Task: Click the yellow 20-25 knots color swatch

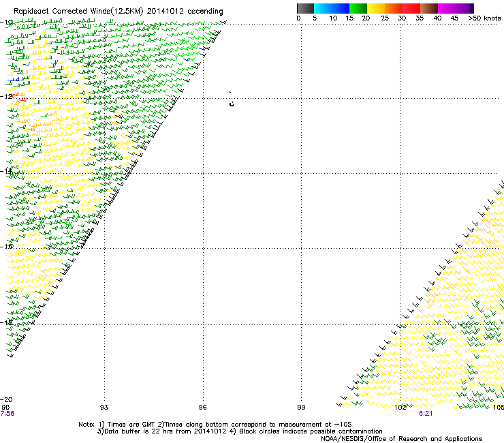Action: (x=376, y=8)
